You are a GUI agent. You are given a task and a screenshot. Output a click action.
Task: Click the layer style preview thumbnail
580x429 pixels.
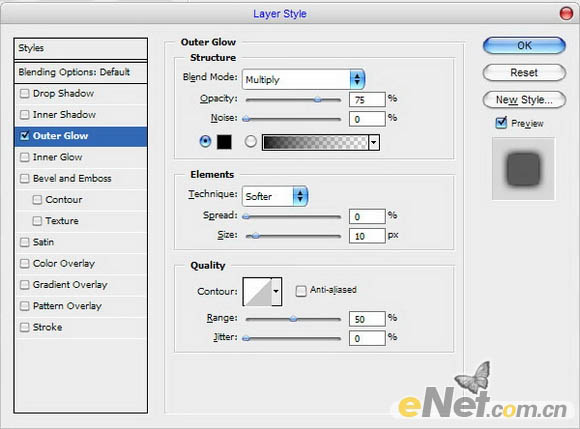523,169
